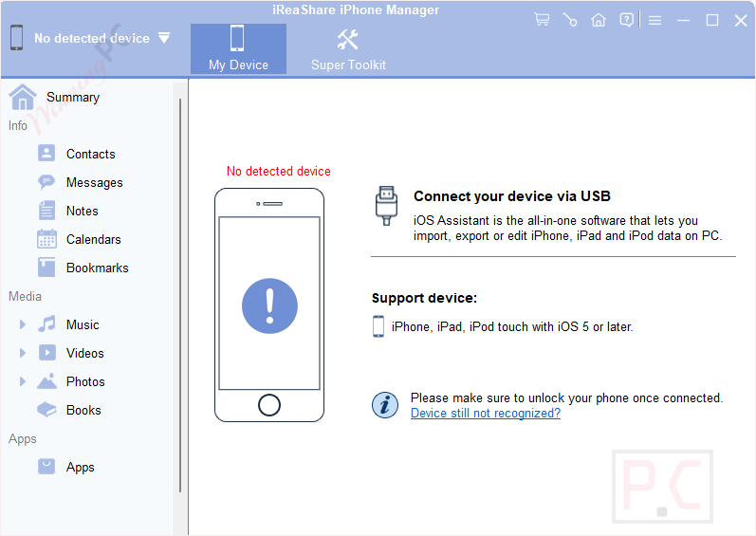Click the Contacts person icon
This screenshot has height=536, width=756.
tap(46, 154)
